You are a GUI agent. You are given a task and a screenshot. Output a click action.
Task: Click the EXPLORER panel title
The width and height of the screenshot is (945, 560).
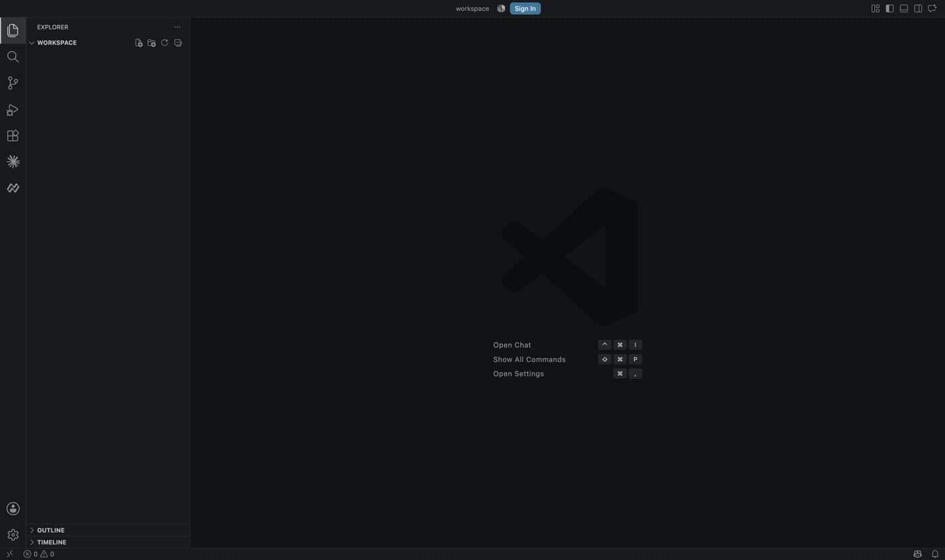[x=53, y=27]
